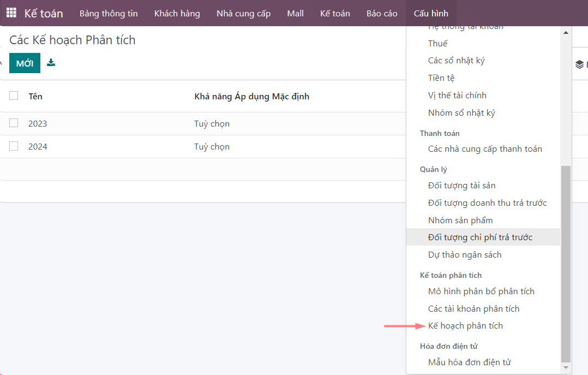
Task: Open the Mall menu
Action: coord(296,14)
